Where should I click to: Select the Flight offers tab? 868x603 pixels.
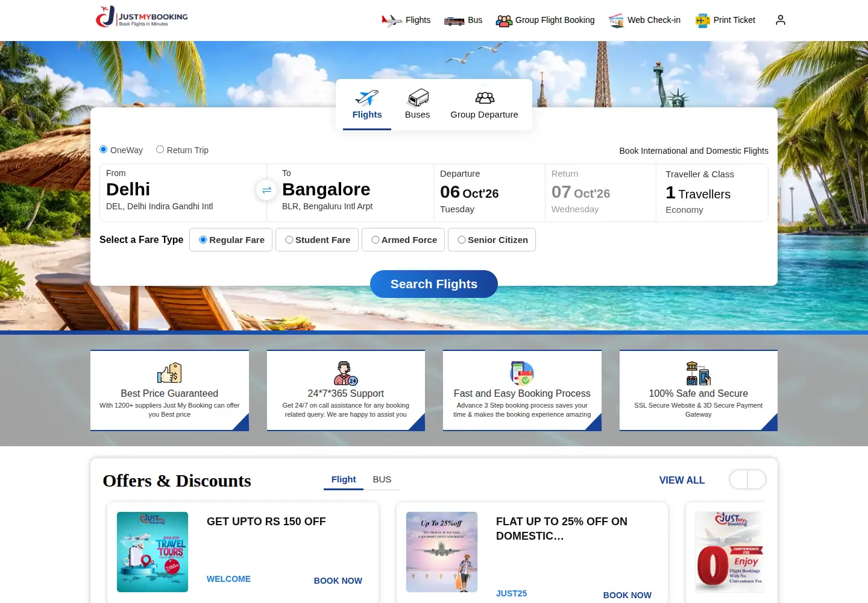(344, 479)
